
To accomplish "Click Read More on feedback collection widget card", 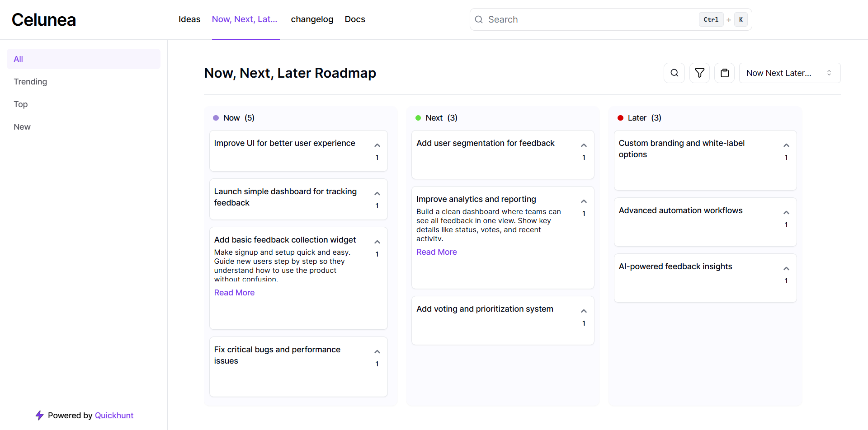I will 234,292.
